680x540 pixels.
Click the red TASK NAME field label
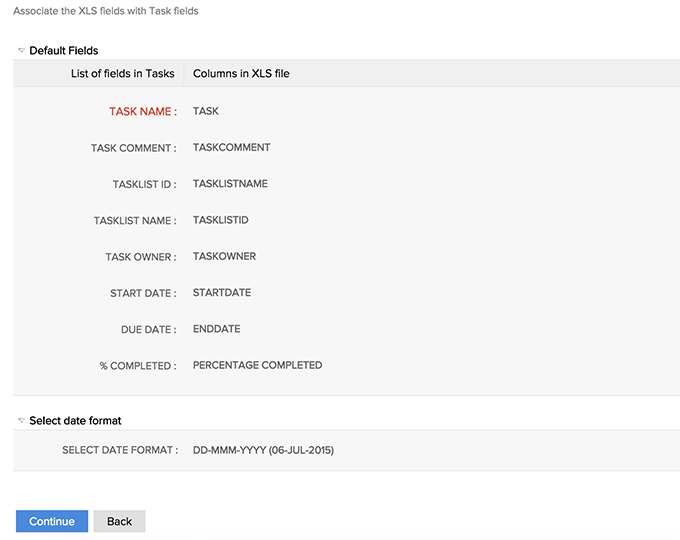[x=142, y=112]
